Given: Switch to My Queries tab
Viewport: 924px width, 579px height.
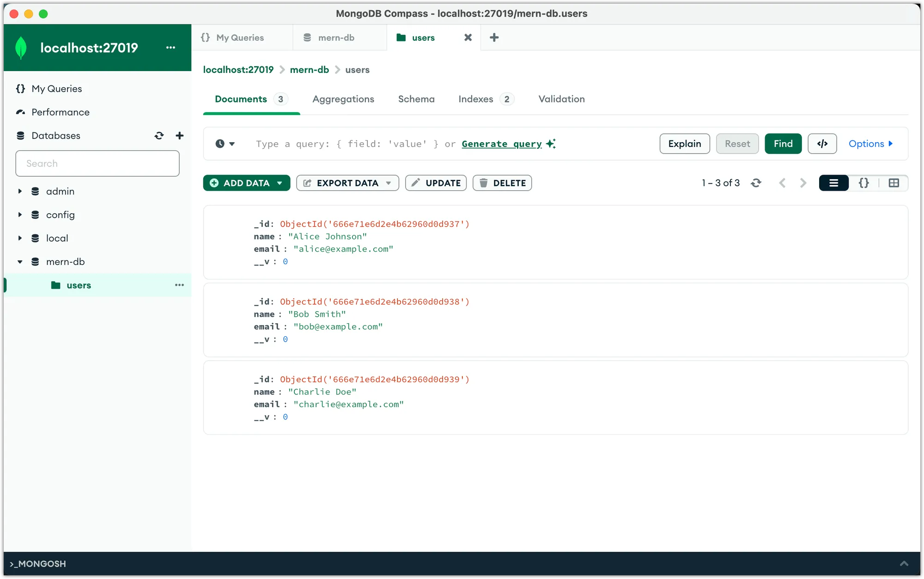Looking at the screenshot, I should coord(242,37).
